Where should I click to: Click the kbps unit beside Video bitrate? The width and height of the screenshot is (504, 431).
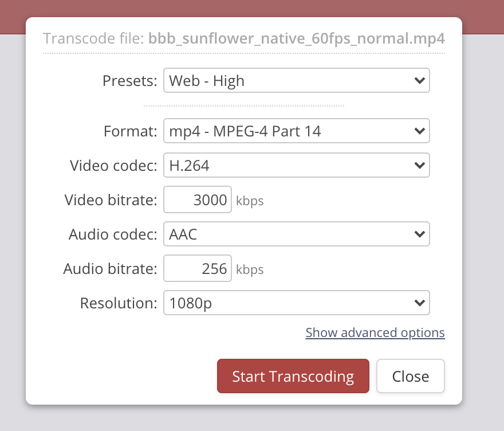pos(250,201)
